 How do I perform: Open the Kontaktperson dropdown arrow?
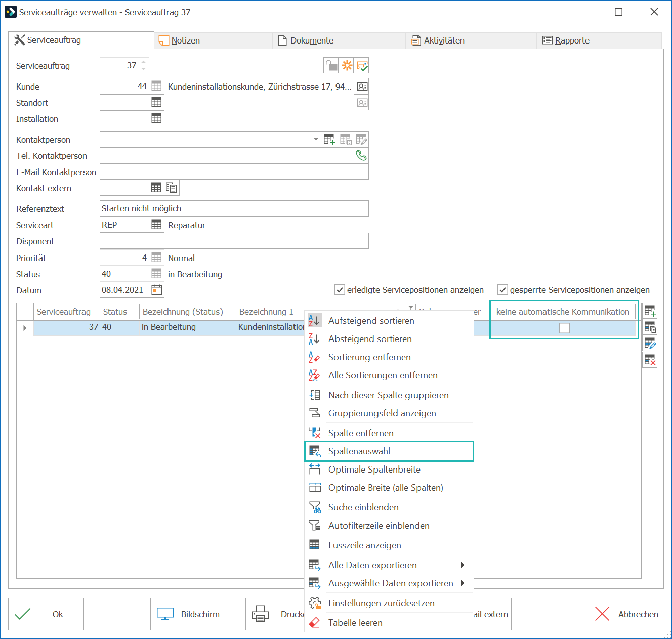point(316,139)
